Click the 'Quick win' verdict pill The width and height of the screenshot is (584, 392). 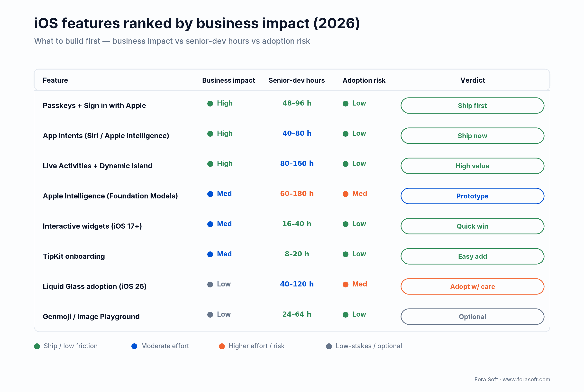click(472, 226)
